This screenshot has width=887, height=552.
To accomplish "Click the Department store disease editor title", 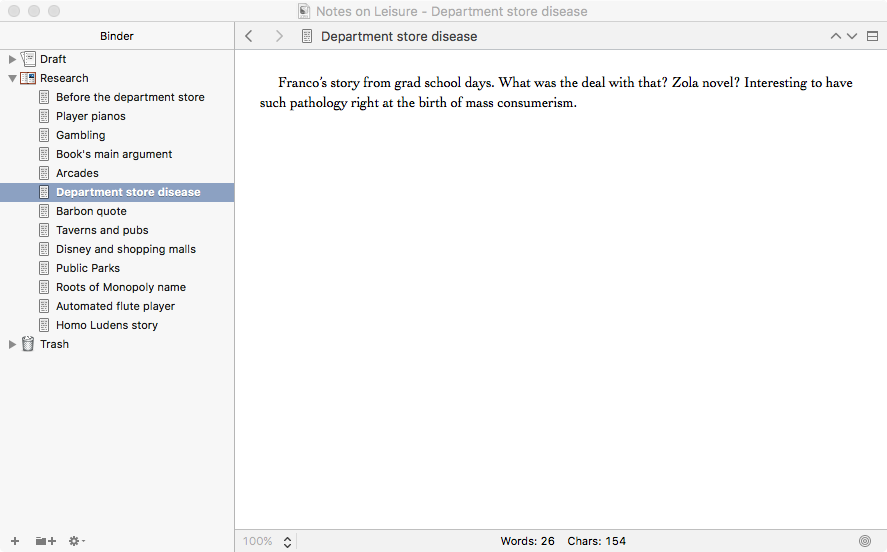I will click(x=399, y=36).
